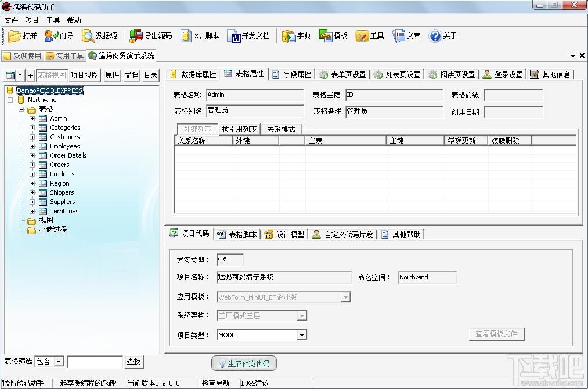Switch to the 被引用列表 tab
The width and height of the screenshot is (588, 389).
coord(239,129)
